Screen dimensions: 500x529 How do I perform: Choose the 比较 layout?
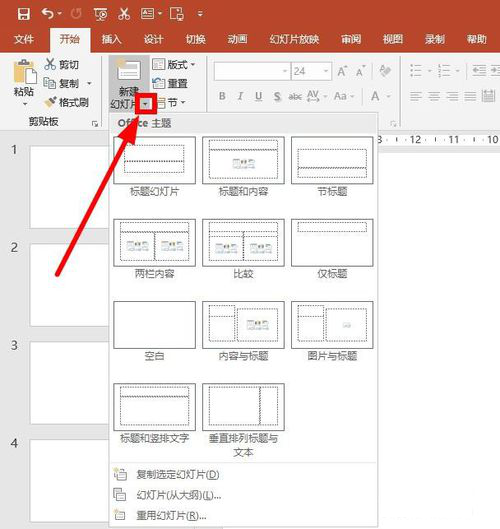(x=243, y=249)
